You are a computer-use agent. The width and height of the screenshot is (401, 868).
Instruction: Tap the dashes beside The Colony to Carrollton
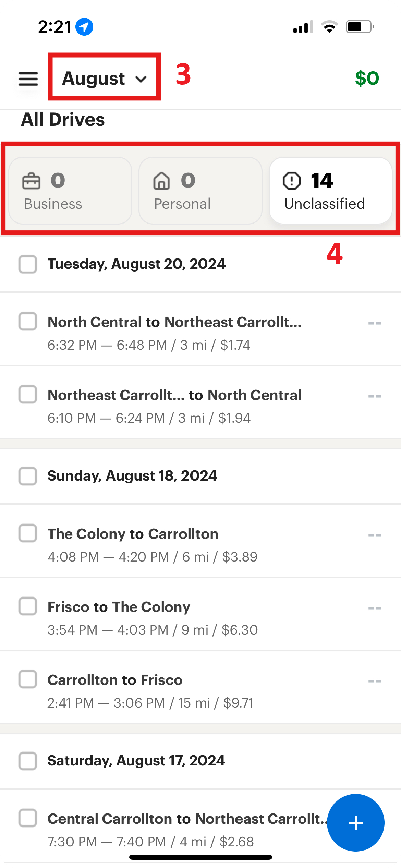tap(375, 535)
